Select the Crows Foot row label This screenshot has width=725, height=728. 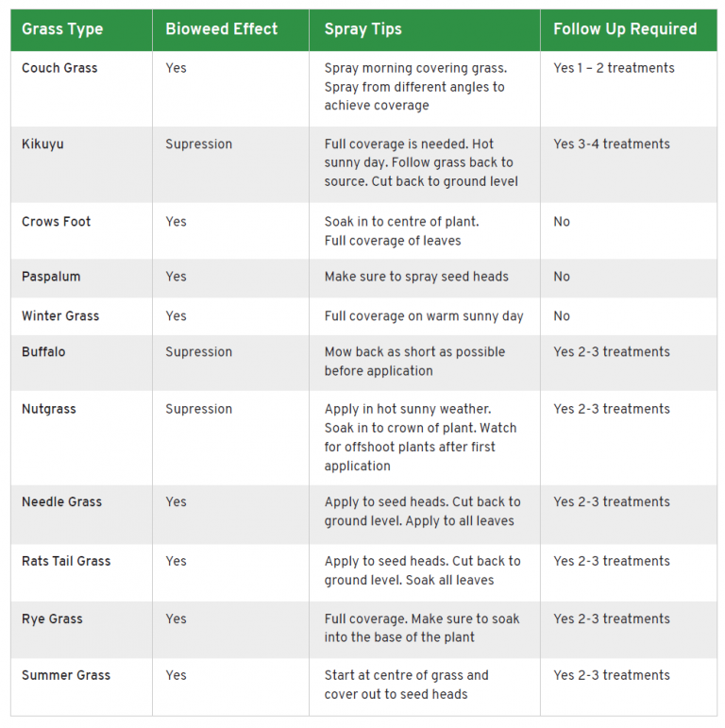[x=57, y=222]
